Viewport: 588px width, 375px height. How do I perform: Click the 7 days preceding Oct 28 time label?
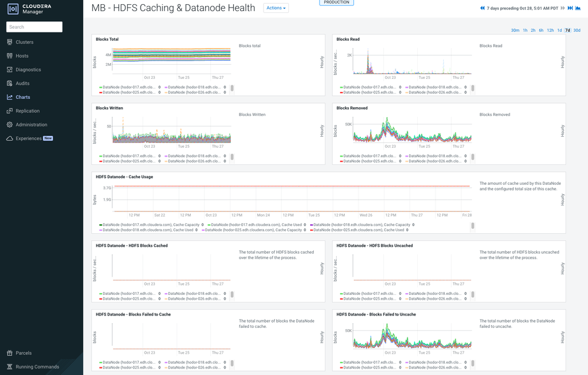[x=523, y=8]
